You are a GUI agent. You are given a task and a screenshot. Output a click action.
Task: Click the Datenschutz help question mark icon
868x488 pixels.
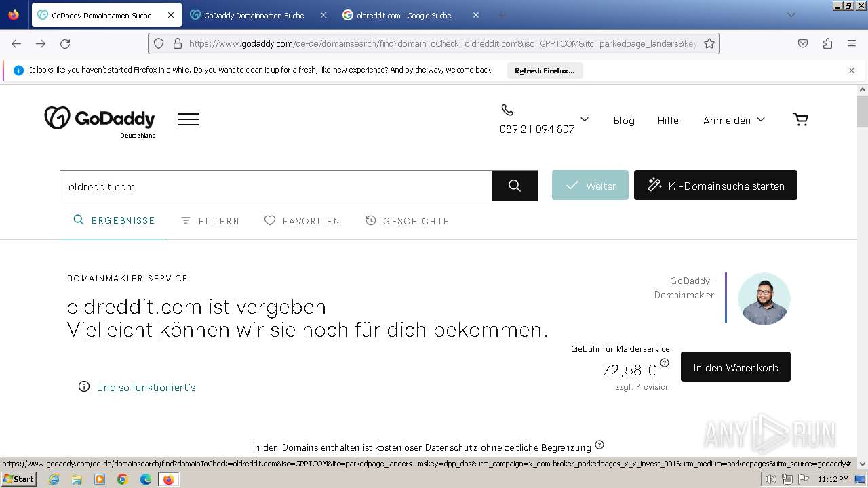pos(599,445)
